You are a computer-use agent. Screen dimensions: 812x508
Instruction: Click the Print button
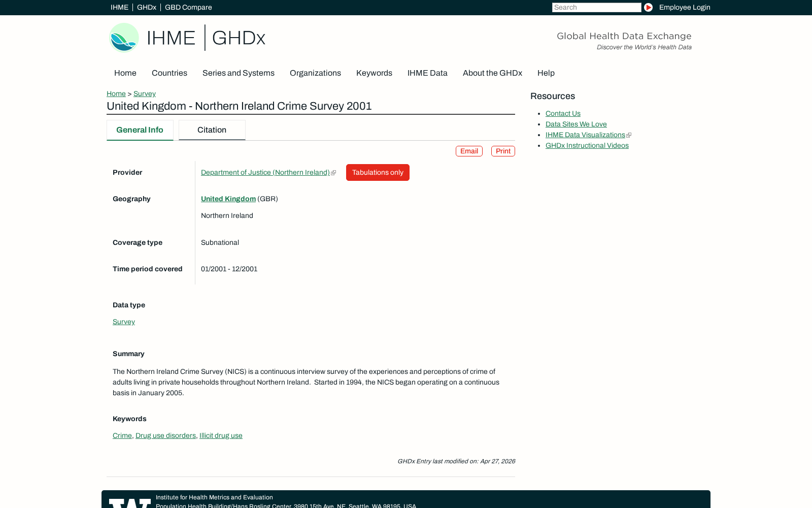point(503,151)
